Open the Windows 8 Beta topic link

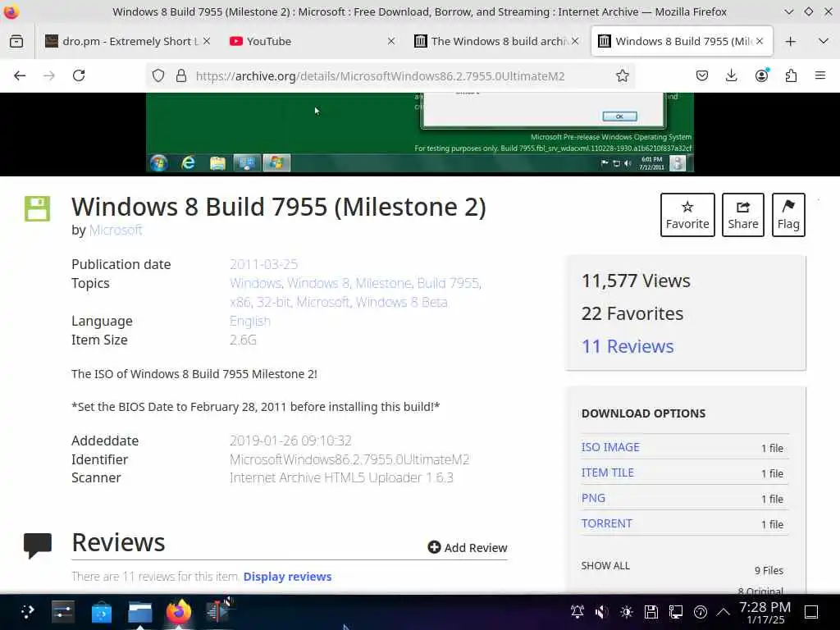(401, 302)
